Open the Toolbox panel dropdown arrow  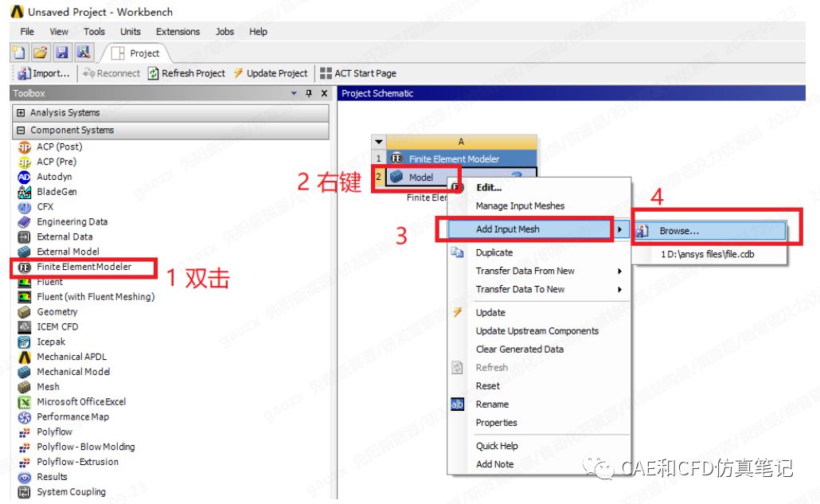point(294,93)
